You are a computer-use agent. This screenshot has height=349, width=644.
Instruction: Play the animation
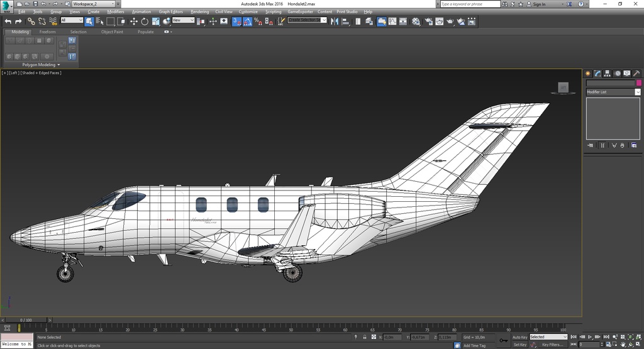click(590, 336)
